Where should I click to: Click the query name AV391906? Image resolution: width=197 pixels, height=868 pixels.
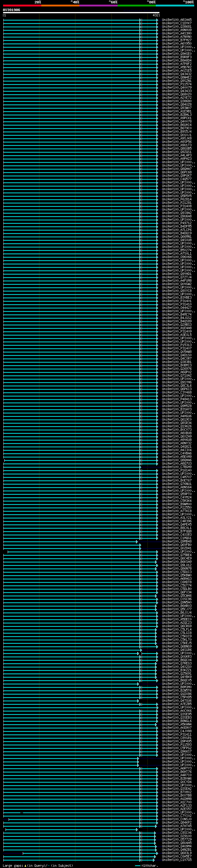11,10
